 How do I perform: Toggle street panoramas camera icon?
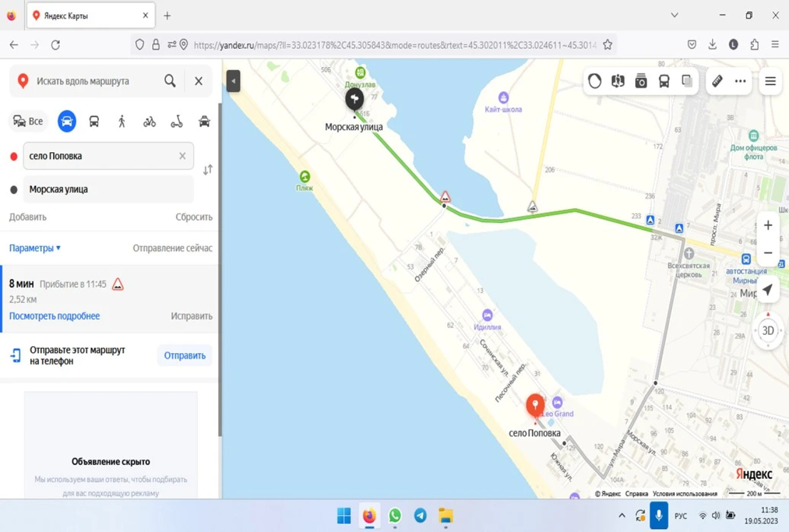pos(641,81)
